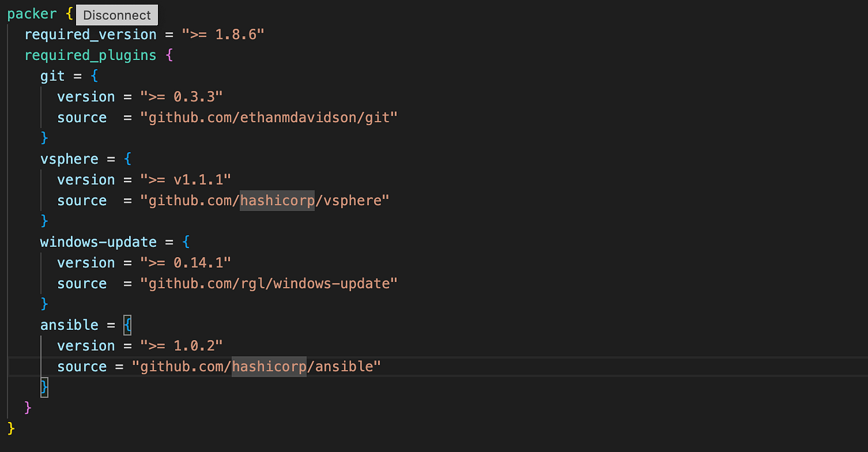Screen dimensions: 868x452
Task: Click the git plugin name
Action: pyautogui.click(x=52, y=75)
